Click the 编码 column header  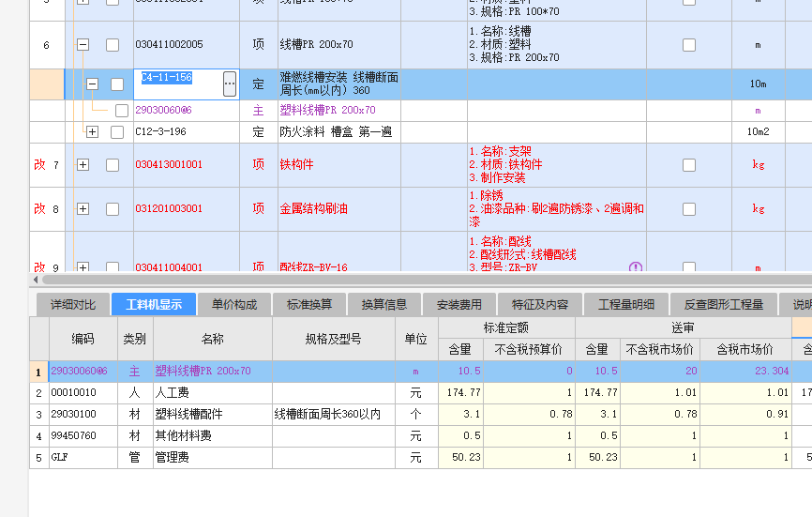click(83, 339)
